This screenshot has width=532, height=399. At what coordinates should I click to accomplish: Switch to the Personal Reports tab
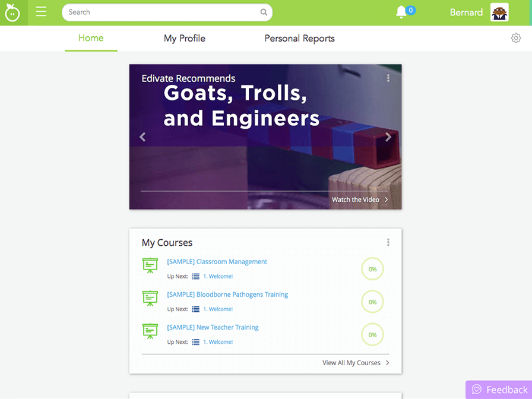tap(300, 39)
